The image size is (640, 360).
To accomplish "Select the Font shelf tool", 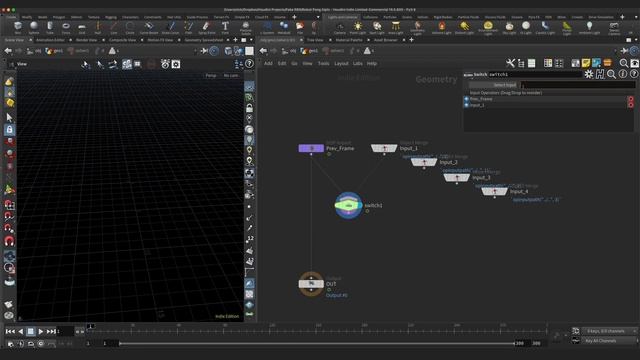I will pos(225,27).
